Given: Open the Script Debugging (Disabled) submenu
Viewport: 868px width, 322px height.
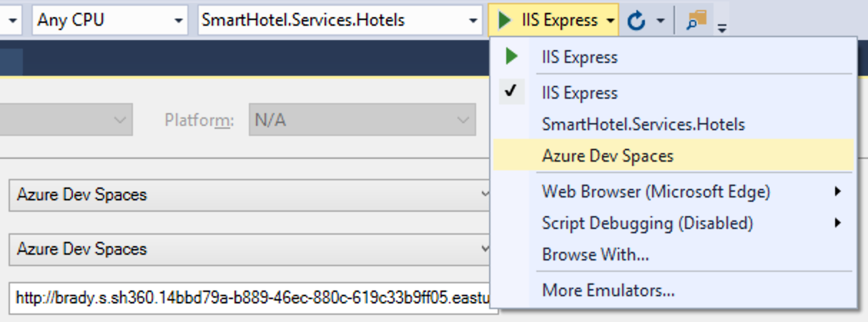Looking at the screenshot, I should coord(673,223).
